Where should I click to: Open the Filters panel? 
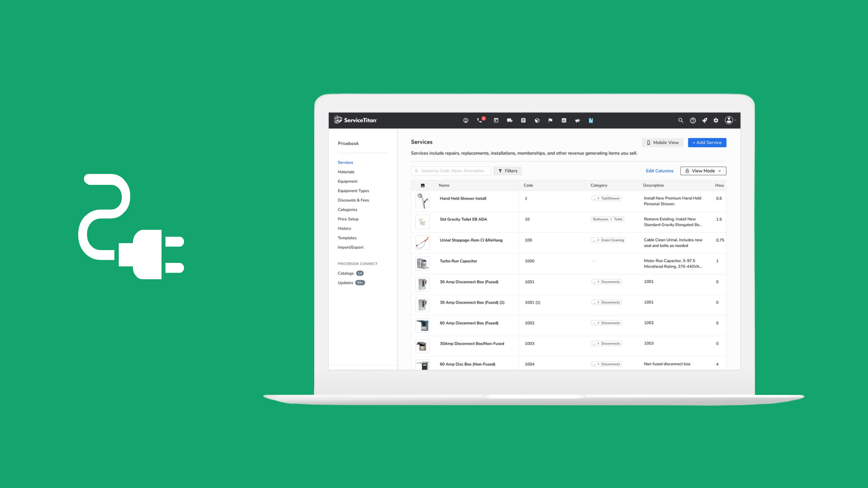[x=508, y=171]
